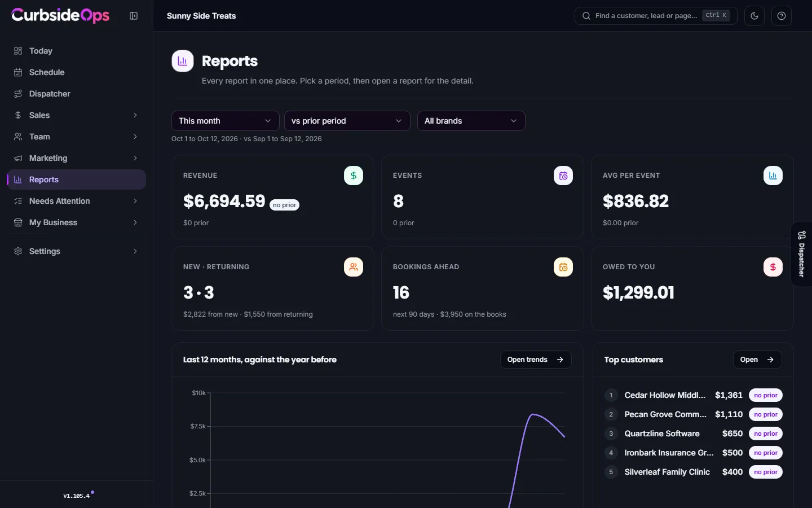Expand the Settings section
Image resolution: width=812 pixels, height=508 pixels.
(x=76, y=251)
